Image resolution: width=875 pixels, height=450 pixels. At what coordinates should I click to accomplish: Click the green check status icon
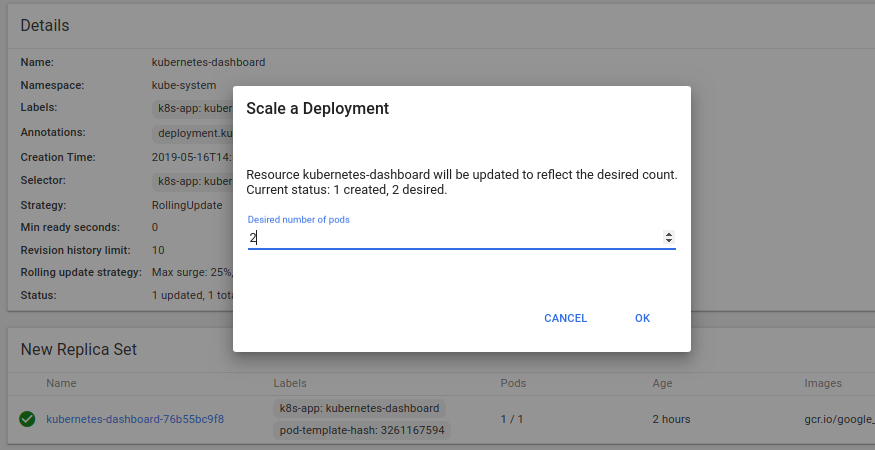click(x=27, y=419)
